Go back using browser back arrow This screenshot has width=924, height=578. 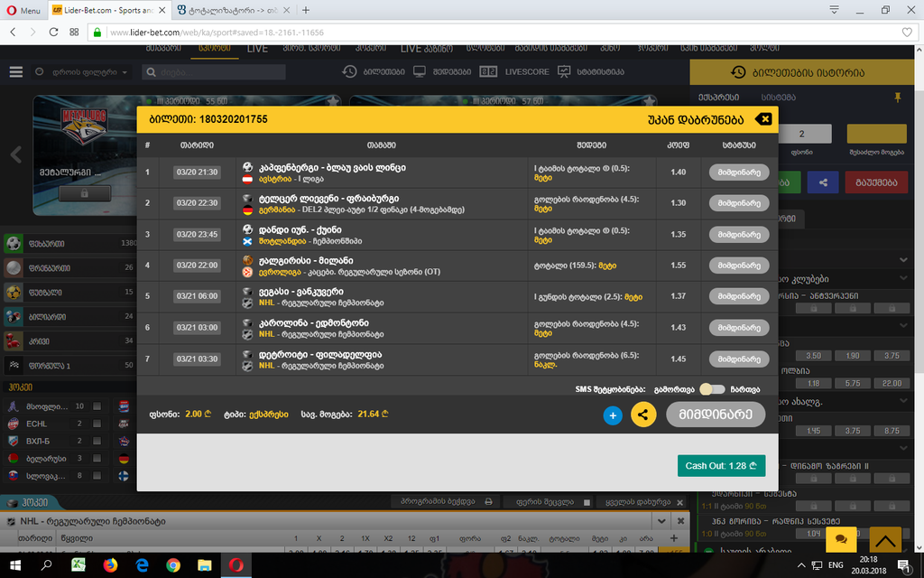coord(13,32)
